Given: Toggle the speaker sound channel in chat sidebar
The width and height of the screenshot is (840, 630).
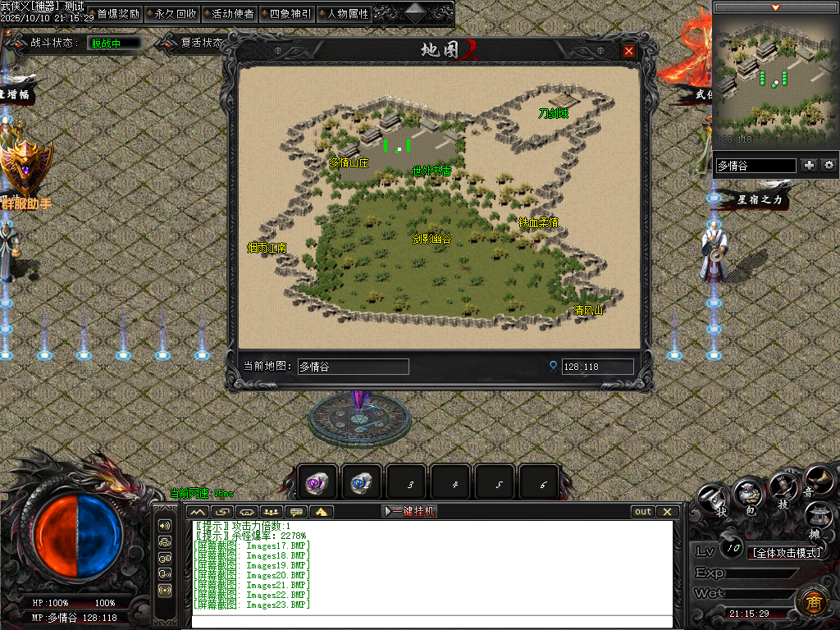Looking at the screenshot, I should coord(165,525).
